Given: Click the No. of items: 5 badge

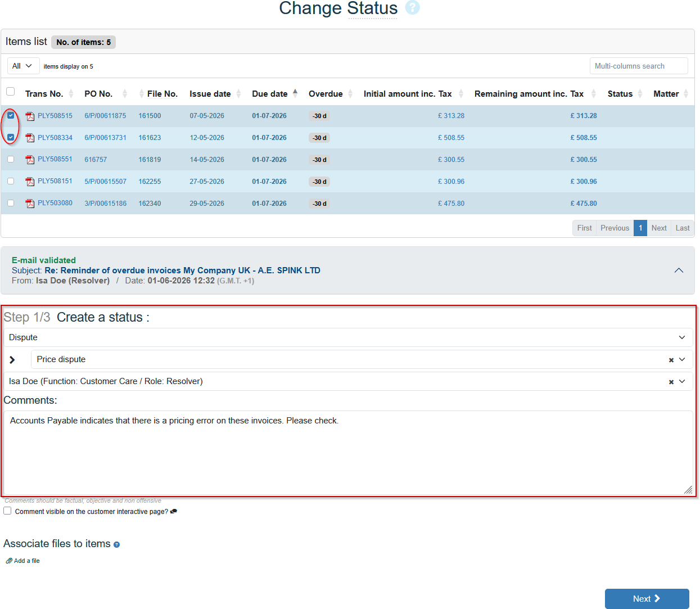Looking at the screenshot, I should coord(83,42).
